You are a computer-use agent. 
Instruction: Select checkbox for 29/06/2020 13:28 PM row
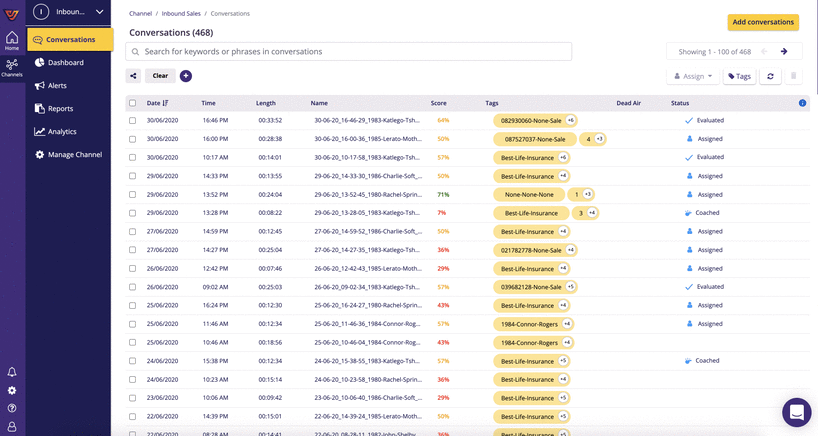[132, 213]
